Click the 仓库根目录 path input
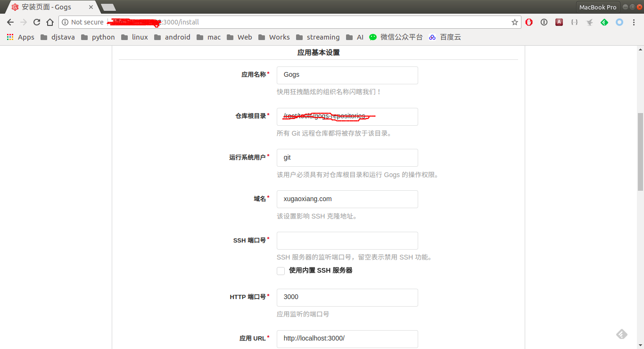 [x=347, y=117]
